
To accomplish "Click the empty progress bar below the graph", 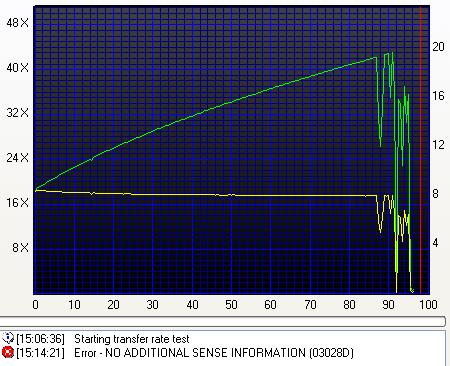I will pyautogui.click(x=223, y=321).
